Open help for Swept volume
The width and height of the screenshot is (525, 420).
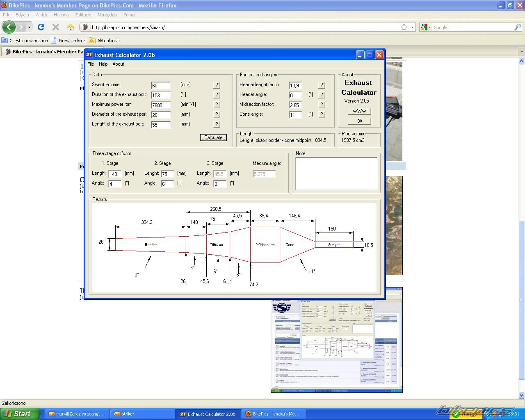pyautogui.click(x=217, y=85)
